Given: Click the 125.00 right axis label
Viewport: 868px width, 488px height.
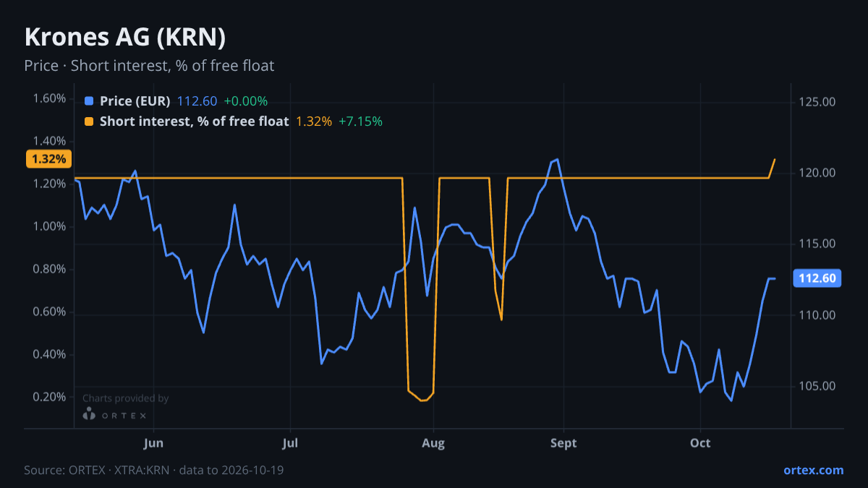Looking at the screenshot, I should [817, 102].
